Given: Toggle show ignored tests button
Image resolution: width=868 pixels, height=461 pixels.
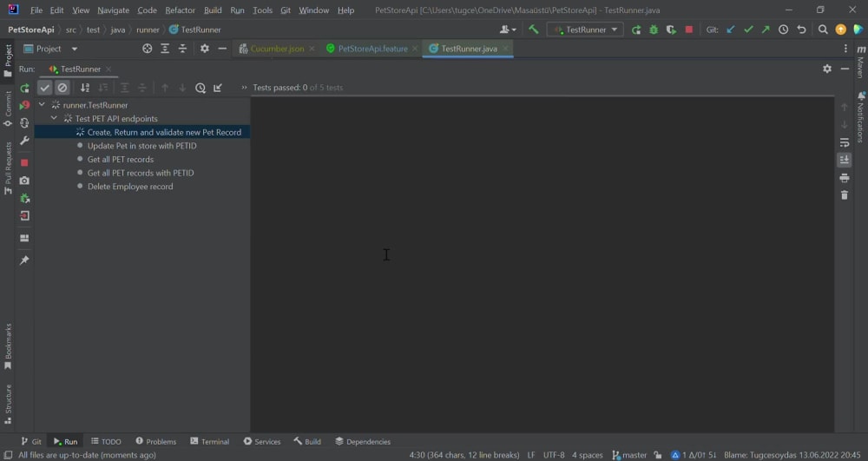Looking at the screenshot, I should pos(62,88).
